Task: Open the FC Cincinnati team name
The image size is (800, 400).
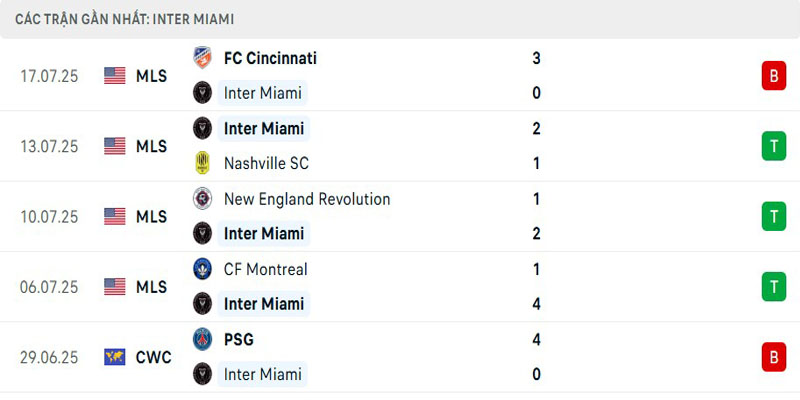Action: coord(270,58)
